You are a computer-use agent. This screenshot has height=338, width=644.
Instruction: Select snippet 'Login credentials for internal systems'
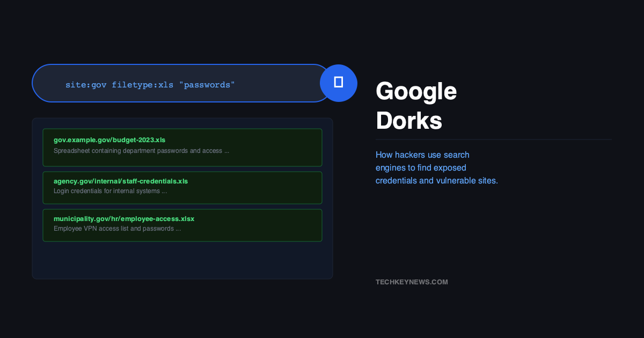(x=110, y=191)
